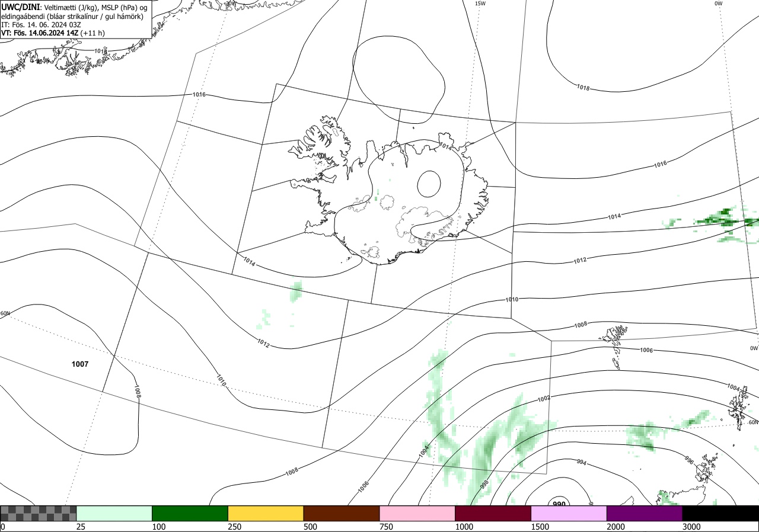Click the black legend swatch above 3000

[720, 513]
